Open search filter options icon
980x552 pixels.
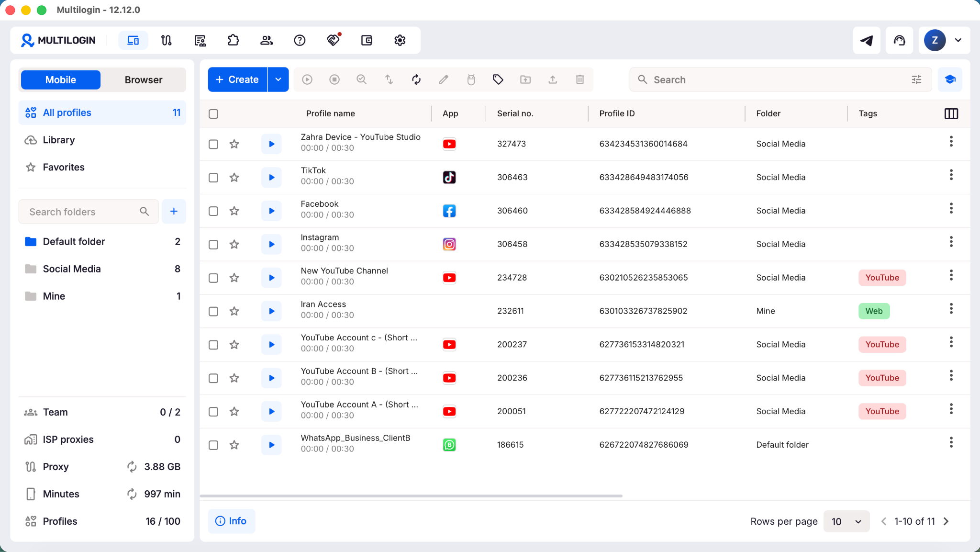pyautogui.click(x=916, y=79)
